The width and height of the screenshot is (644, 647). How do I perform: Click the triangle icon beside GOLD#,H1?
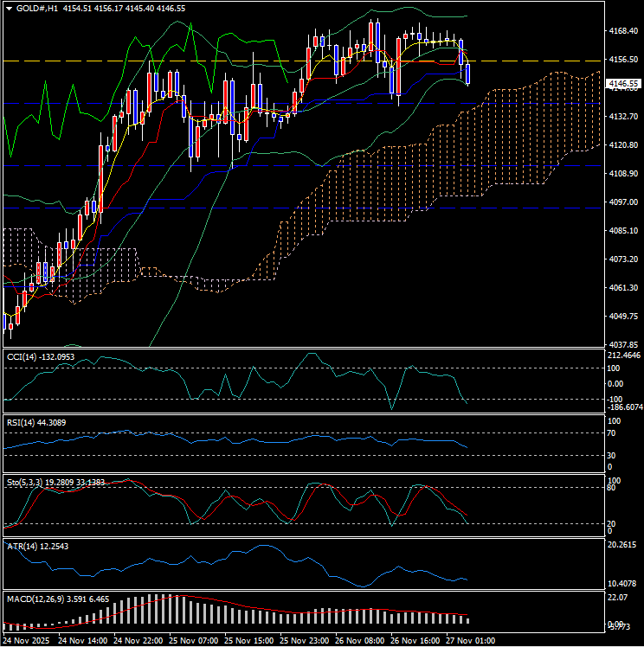[x=8, y=8]
